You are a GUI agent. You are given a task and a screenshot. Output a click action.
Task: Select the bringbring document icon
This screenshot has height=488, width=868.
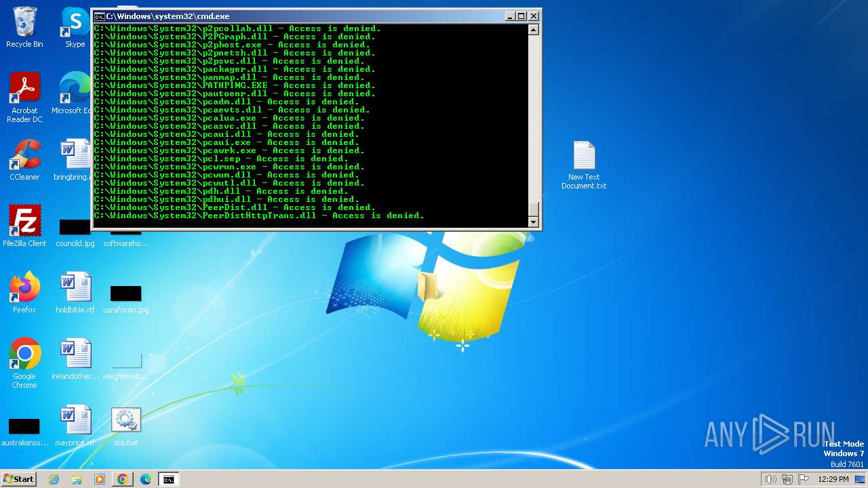tap(73, 160)
